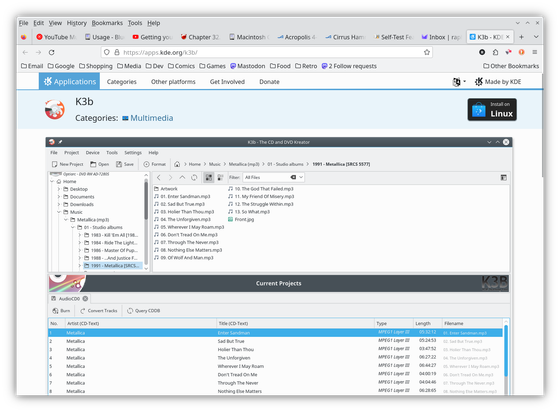Reload the file browser view
Viewport: 560px width, 412px height.
coord(194,177)
